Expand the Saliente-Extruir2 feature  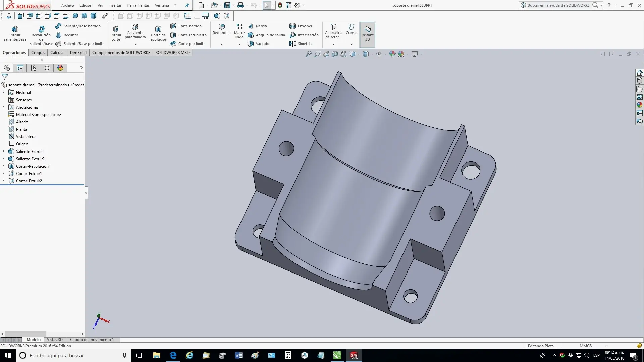click(3, 159)
